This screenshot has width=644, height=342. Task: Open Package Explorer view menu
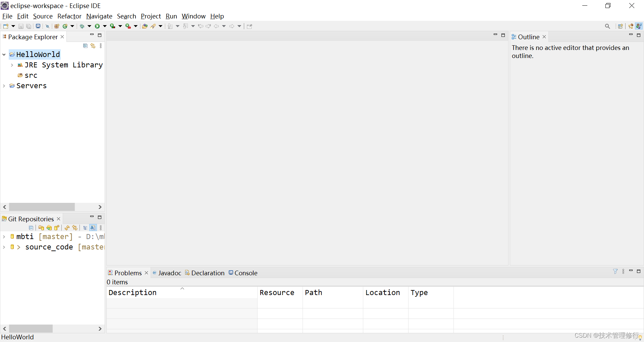(x=101, y=46)
